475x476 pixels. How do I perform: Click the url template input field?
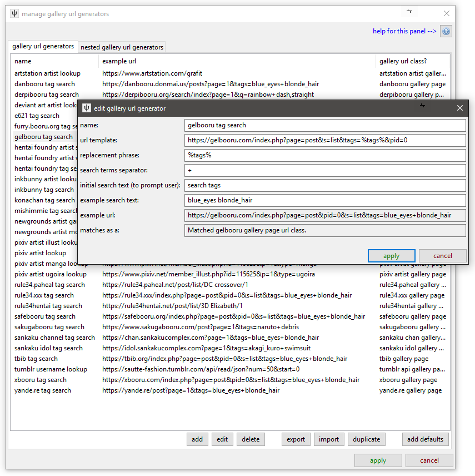click(x=325, y=140)
